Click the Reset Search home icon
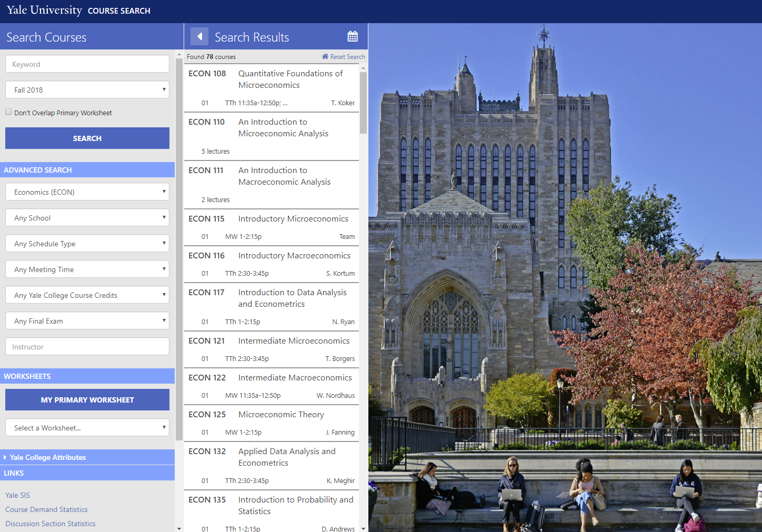This screenshot has height=532, width=762. 325,56
